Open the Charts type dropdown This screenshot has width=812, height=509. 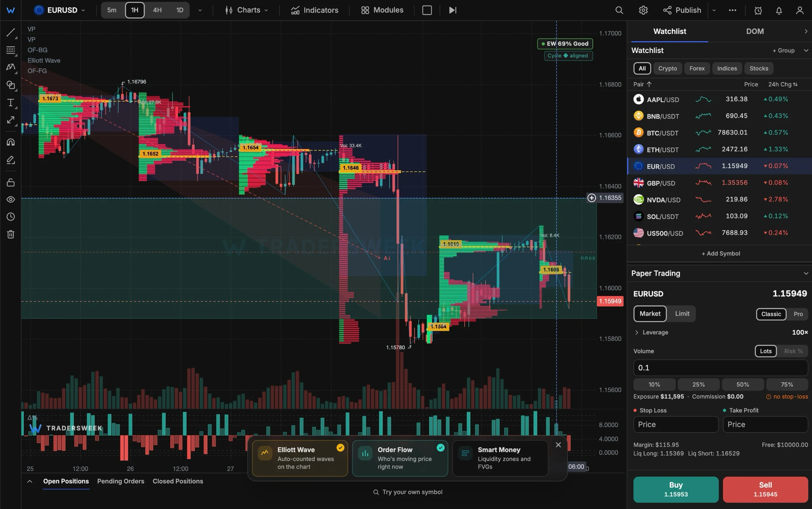(x=247, y=10)
